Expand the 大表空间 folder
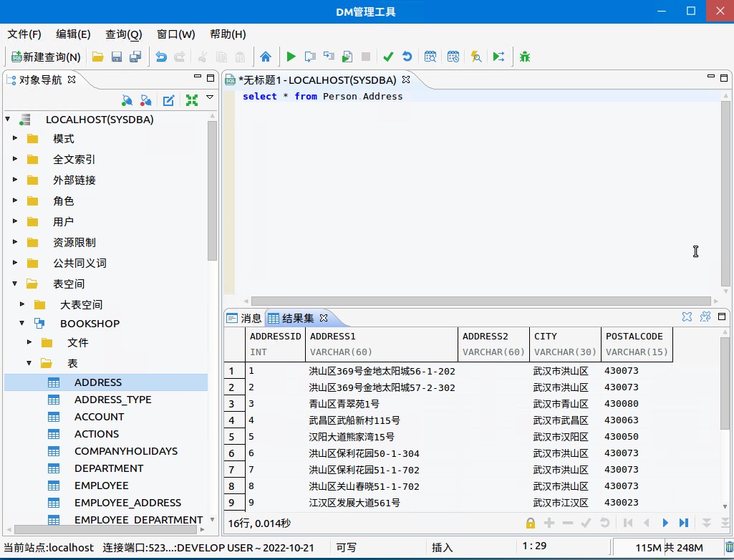This screenshot has height=560, width=734. [x=22, y=304]
